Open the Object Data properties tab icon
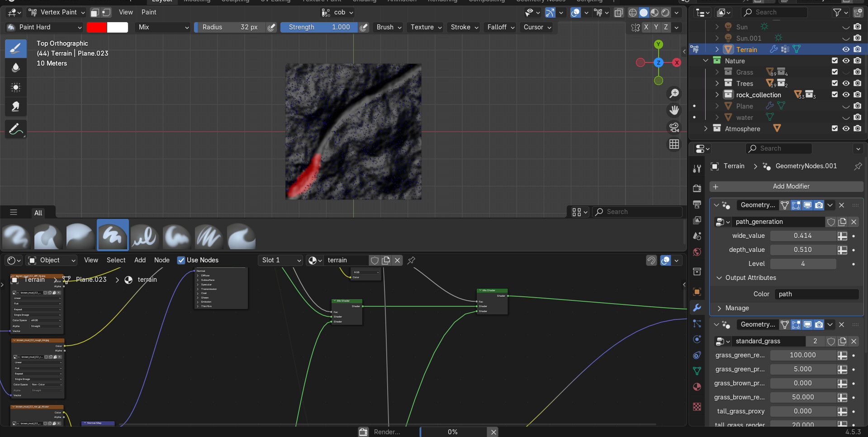This screenshot has height=437, width=868. 697,371
